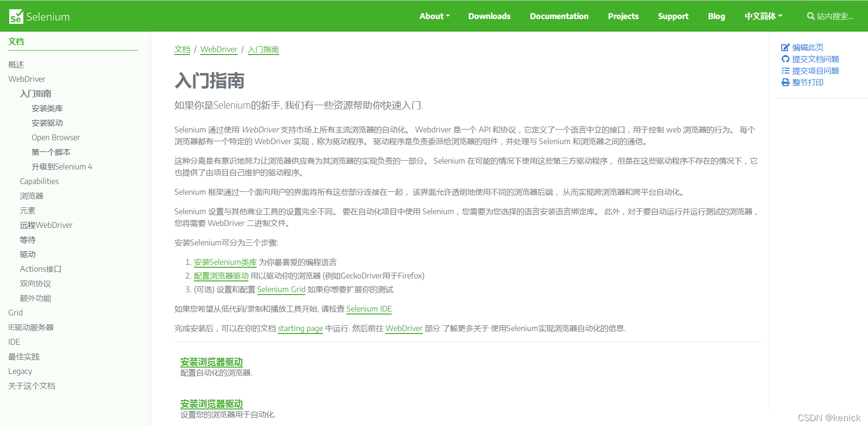Select 概述 in sidebar
Viewport: 868px width, 426px height.
coord(16,64)
